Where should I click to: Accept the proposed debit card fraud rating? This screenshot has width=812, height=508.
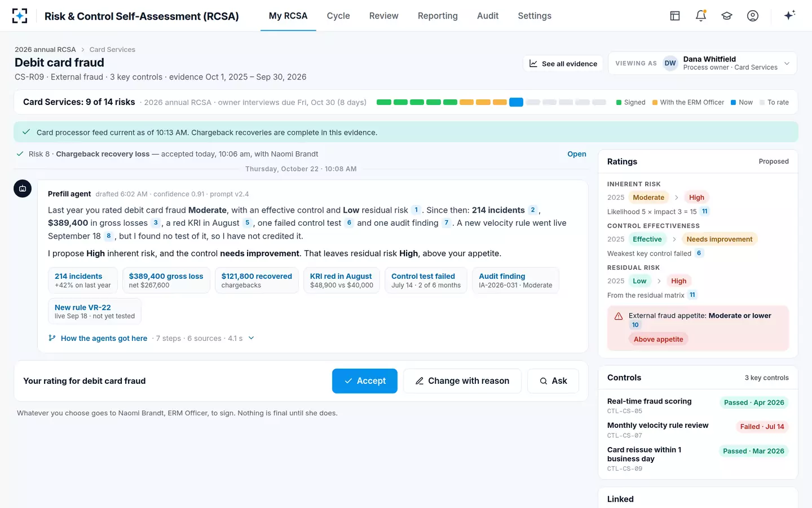365,381
